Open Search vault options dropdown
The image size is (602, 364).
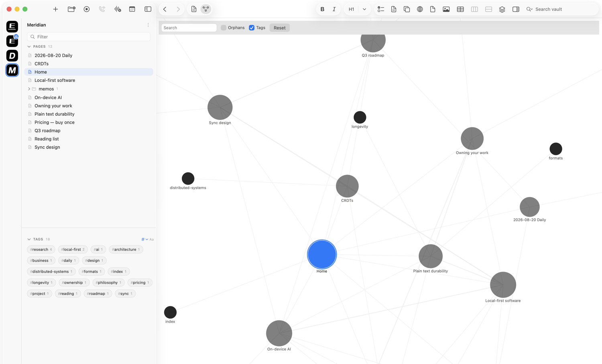[529, 9]
